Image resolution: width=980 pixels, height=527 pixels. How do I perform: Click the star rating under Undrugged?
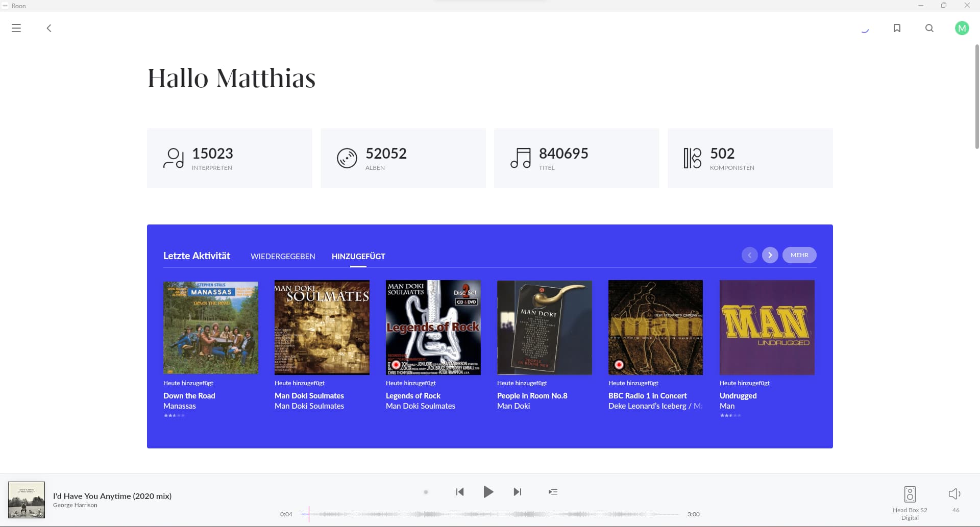point(730,416)
